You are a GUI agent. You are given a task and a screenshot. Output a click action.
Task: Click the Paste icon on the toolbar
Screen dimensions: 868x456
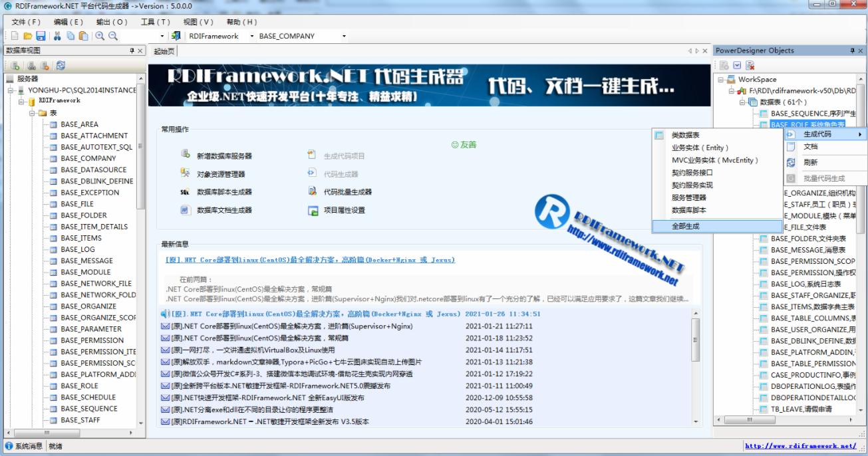click(84, 35)
